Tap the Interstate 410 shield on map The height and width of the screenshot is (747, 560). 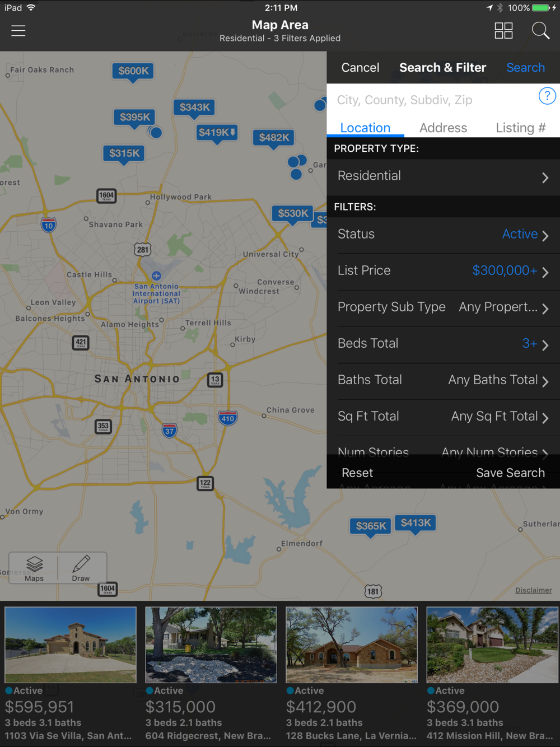click(227, 418)
